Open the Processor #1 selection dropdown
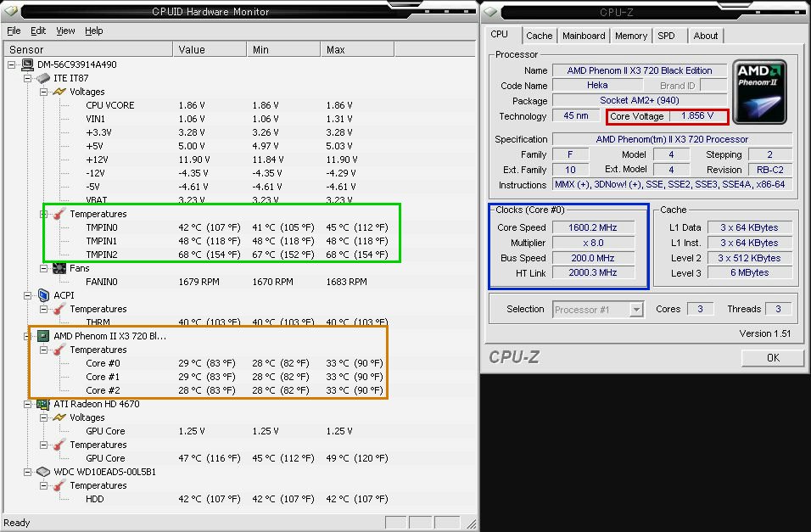Screen dimensions: 811x532 pos(598,310)
